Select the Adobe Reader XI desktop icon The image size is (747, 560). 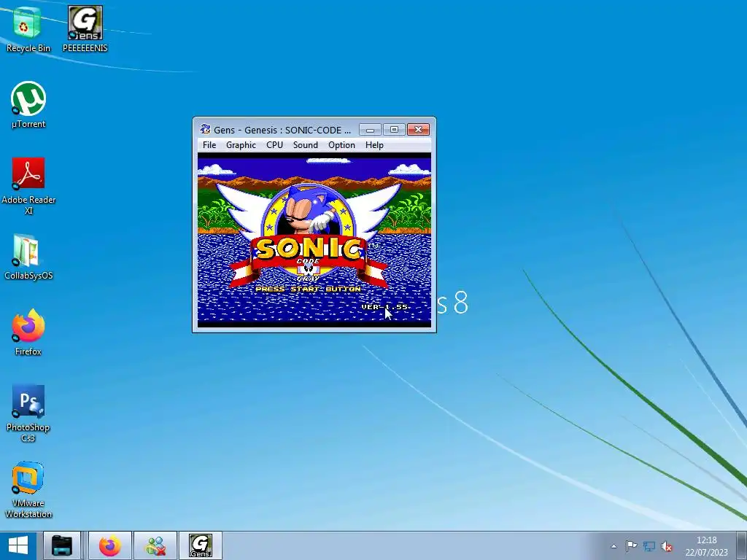click(28, 186)
